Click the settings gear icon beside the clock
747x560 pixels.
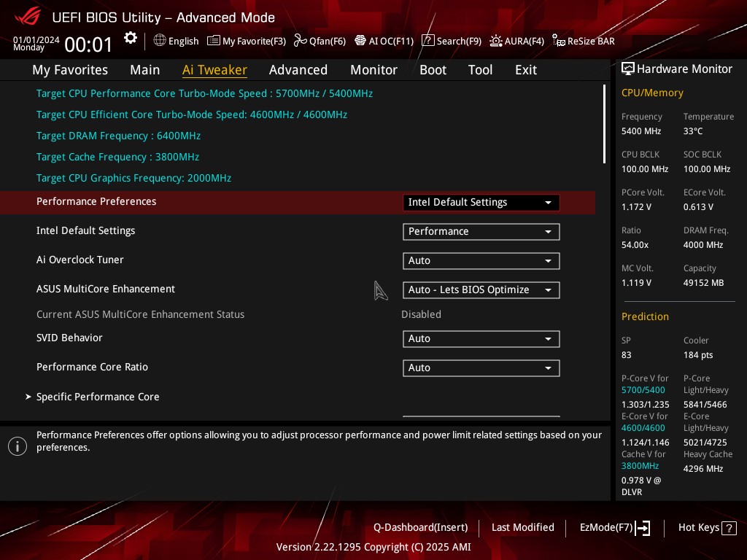pyautogui.click(x=131, y=38)
